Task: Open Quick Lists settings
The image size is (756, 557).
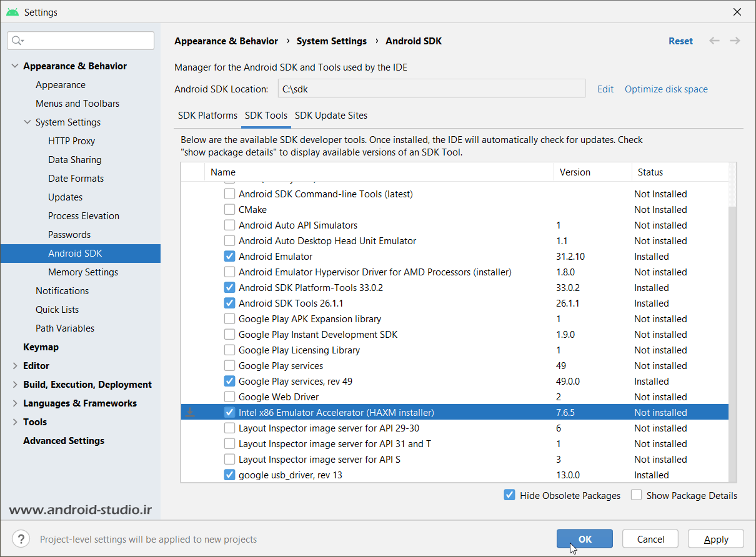Action: pos(57,310)
